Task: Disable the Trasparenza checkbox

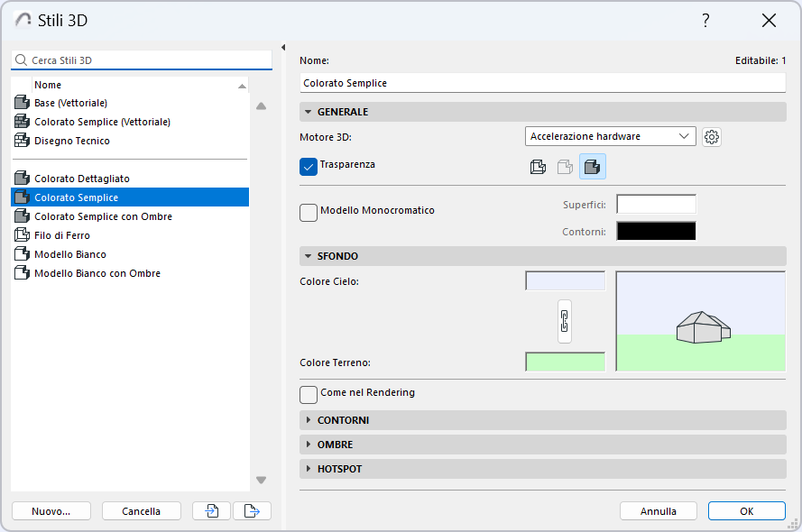Action: point(309,166)
